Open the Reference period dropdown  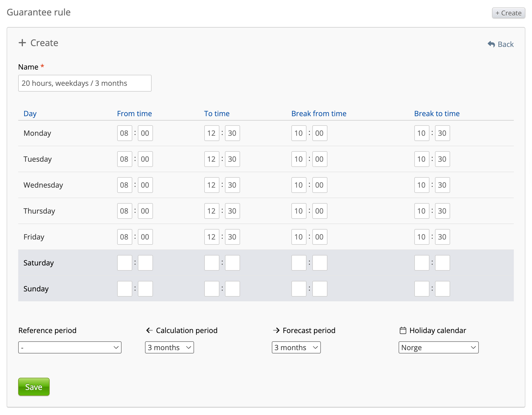pyautogui.click(x=70, y=347)
